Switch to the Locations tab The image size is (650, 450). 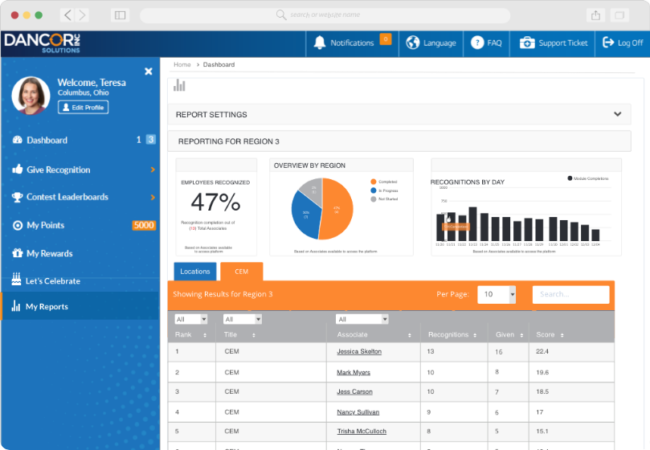(195, 272)
